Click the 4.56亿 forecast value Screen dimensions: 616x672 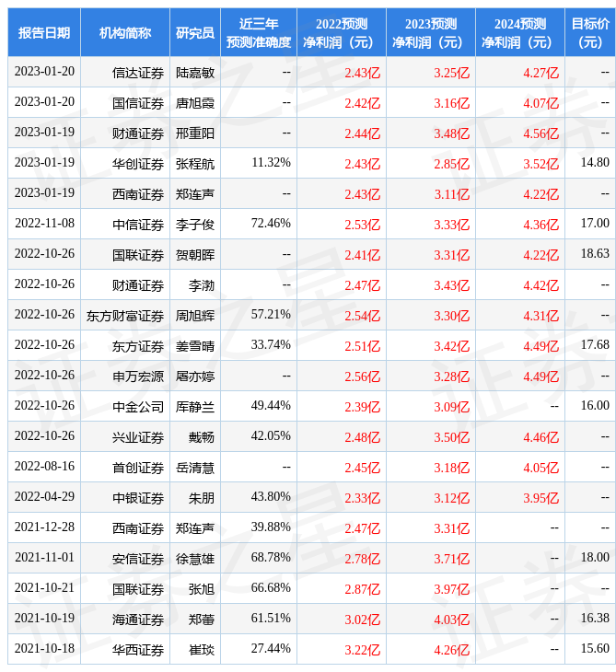541,133
